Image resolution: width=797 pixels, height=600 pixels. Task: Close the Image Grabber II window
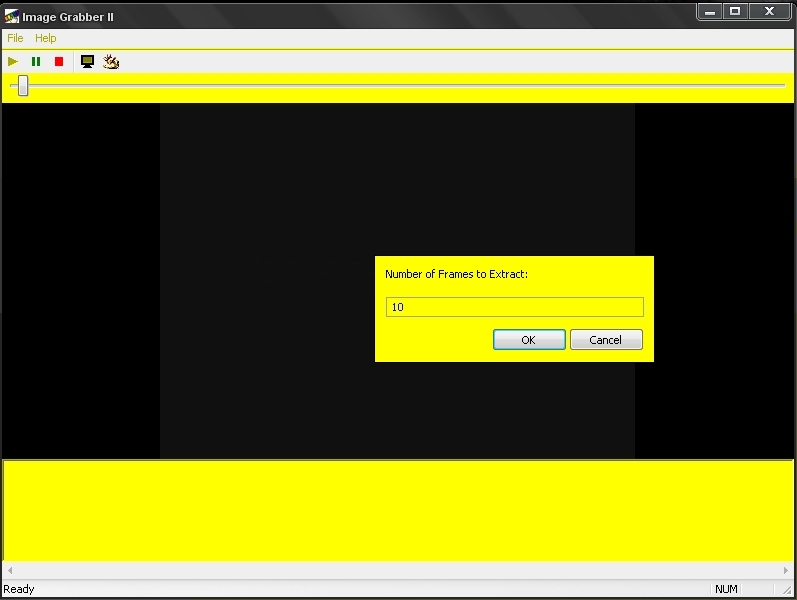point(769,11)
